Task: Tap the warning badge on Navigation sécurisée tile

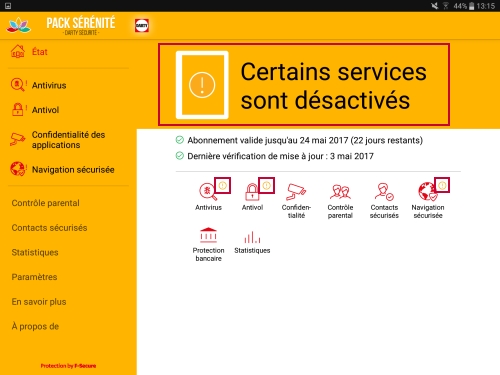Action: pos(442,185)
